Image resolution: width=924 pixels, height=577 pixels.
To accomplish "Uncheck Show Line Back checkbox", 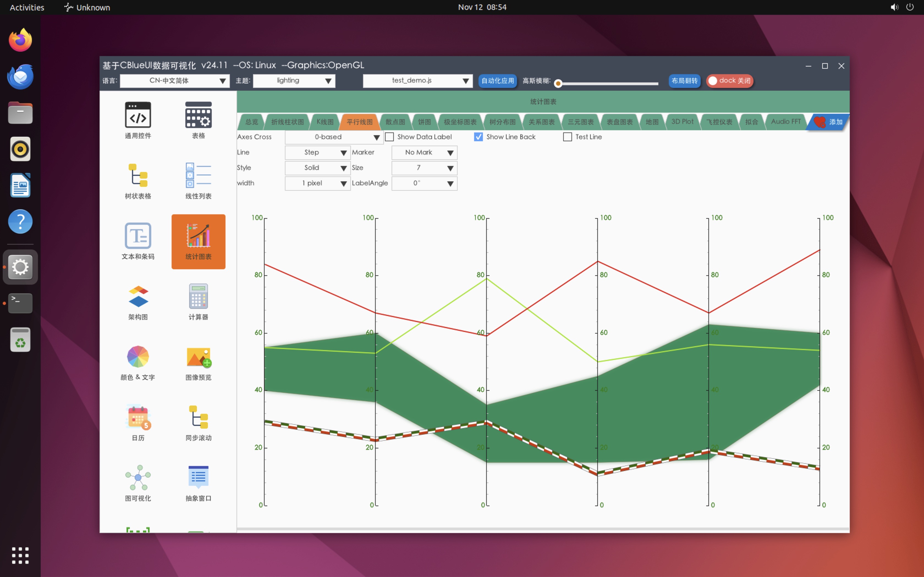I will click(479, 137).
